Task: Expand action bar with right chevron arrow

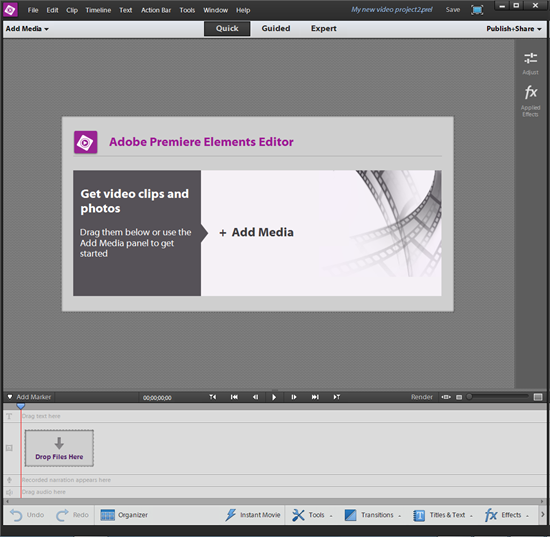Action: point(543,515)
